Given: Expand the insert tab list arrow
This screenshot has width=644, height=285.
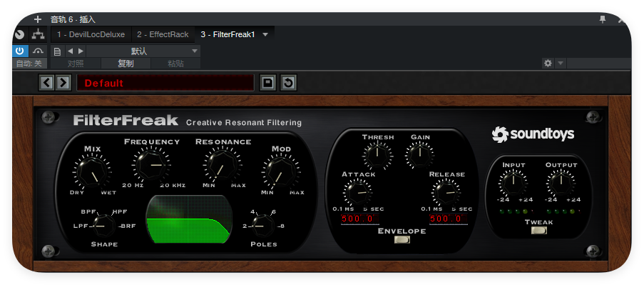Looking at the screenshot, I should (265, 34).
